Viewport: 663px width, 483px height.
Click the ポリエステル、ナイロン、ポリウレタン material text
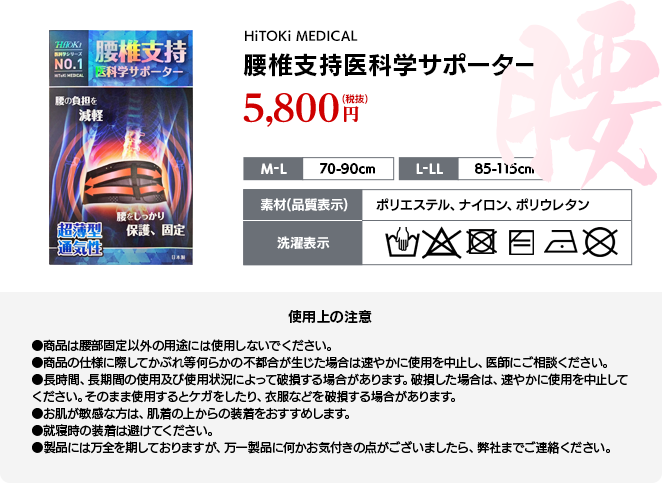point(482,205)
